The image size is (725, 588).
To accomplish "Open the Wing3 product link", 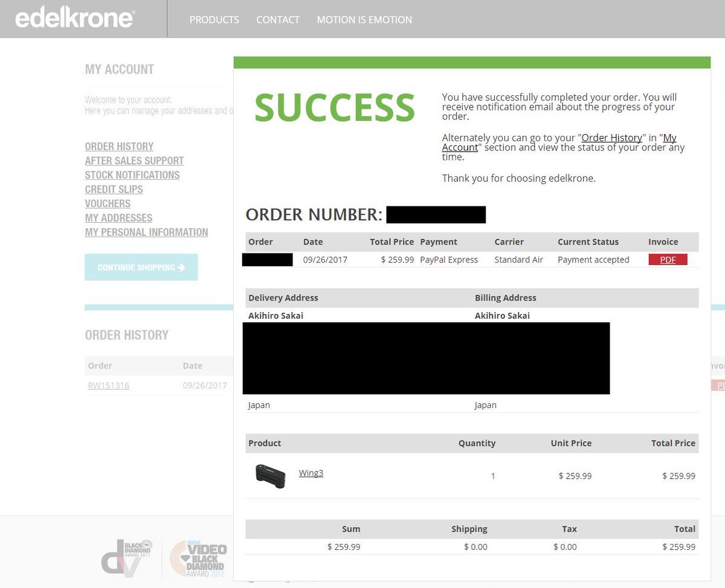I will click(x=311, y=473).
